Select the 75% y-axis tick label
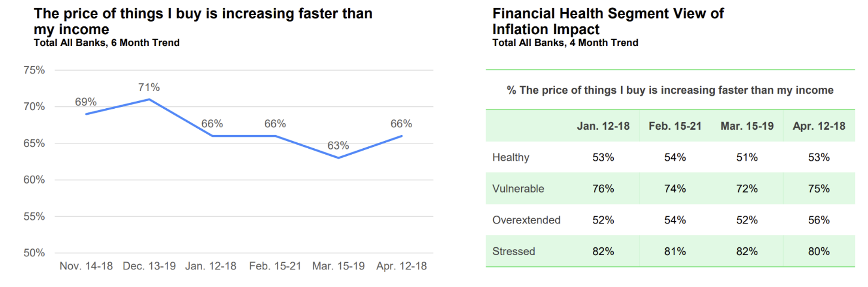868x287 pixels. click(34, 70)
